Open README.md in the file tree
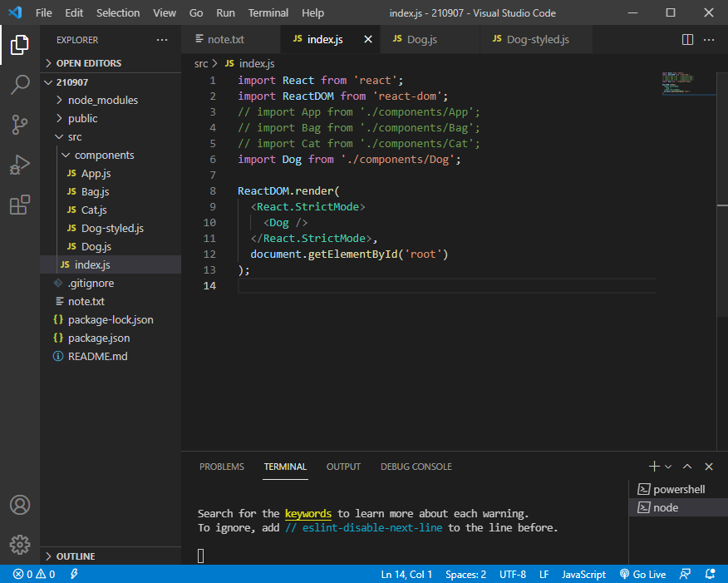Viewport: 728px width, 583px height. pyautogui.click(x=111, y=356)
